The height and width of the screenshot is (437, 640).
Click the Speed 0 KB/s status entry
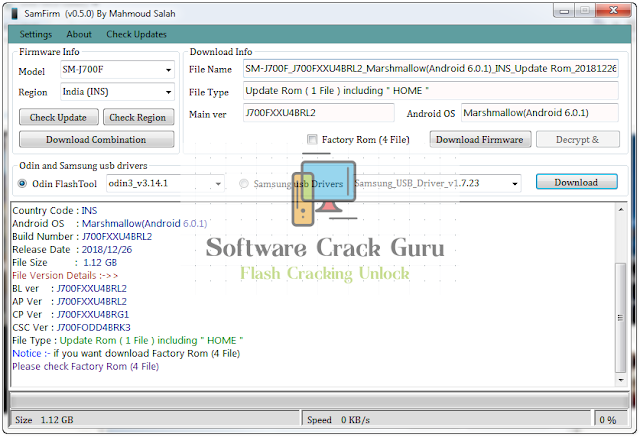(x=338, y=420)
